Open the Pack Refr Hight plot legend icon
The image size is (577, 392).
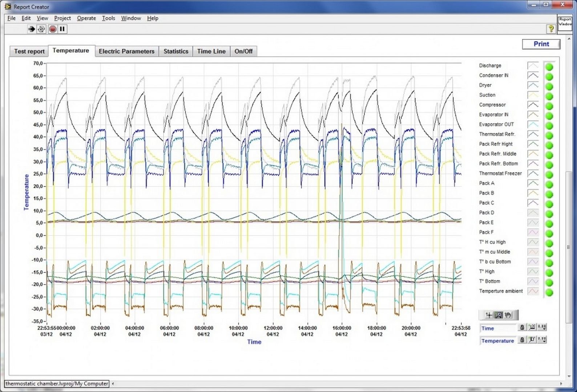(533, 144)
